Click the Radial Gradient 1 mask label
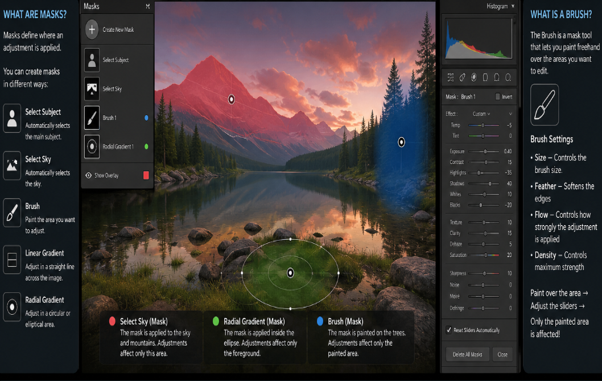This screenshot has width=602, height=381. (118, 146)
